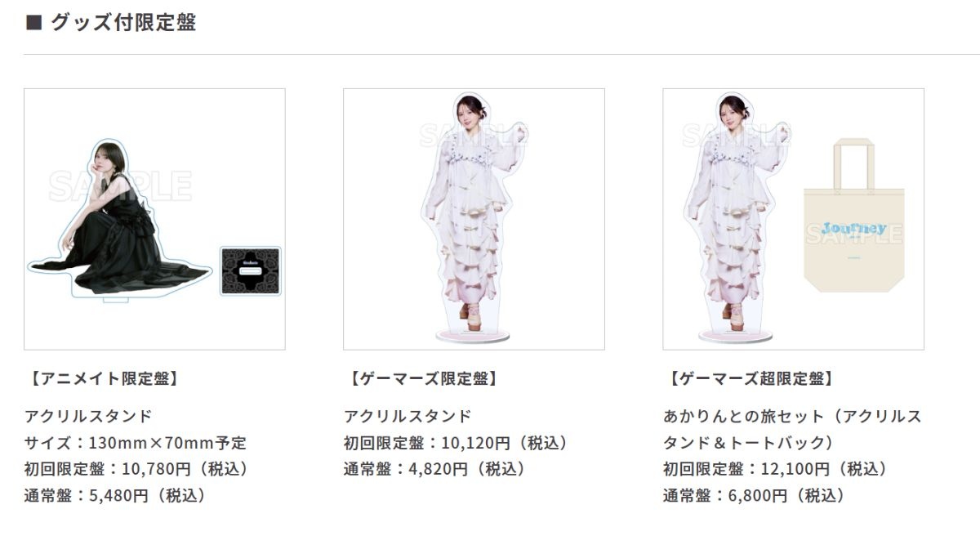The height and width of the screenshot is (536, 980).
Task: Click the black acrylic stand base plate
Action: [x=250, y=270]
